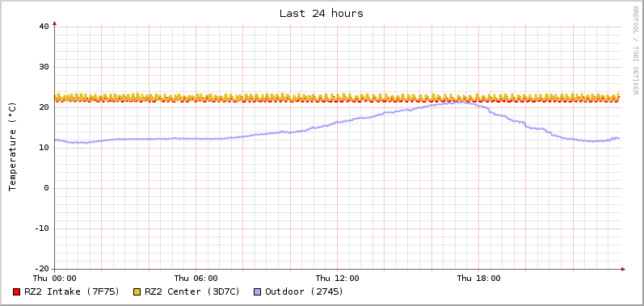This screenshot has height=306, width=644.
Task: Click the 30 value on temperature axis
Action: point(44,67)
